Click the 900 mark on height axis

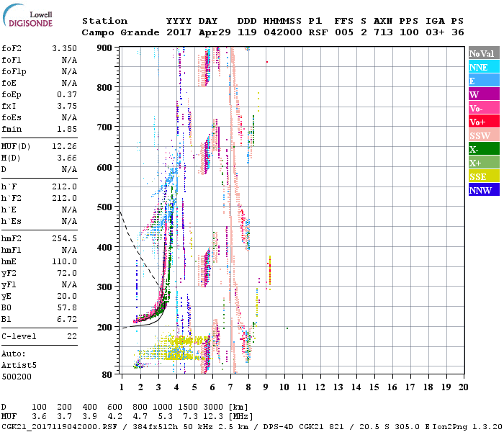pyautogui.click(x=104, y=48)
